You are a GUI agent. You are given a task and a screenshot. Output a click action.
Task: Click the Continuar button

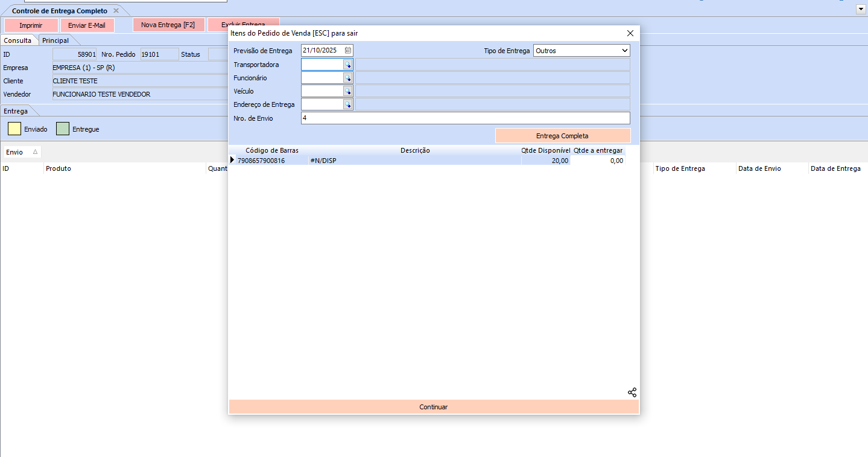[x=433, y=407]
